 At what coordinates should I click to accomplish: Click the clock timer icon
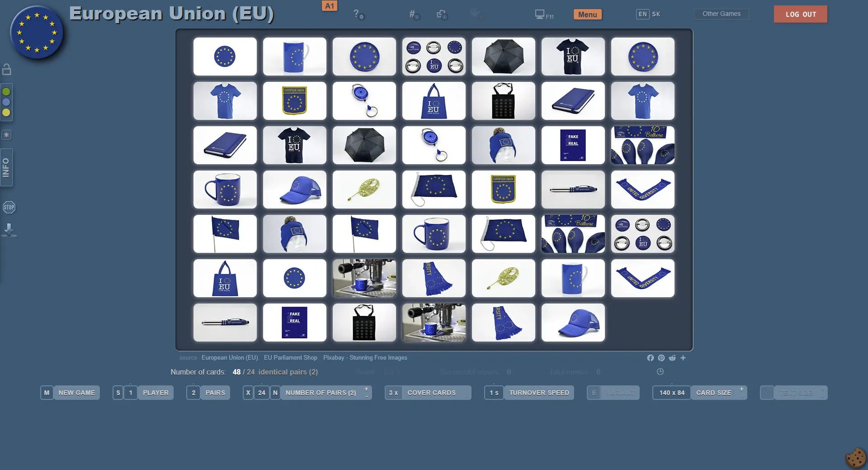(660, 372)
